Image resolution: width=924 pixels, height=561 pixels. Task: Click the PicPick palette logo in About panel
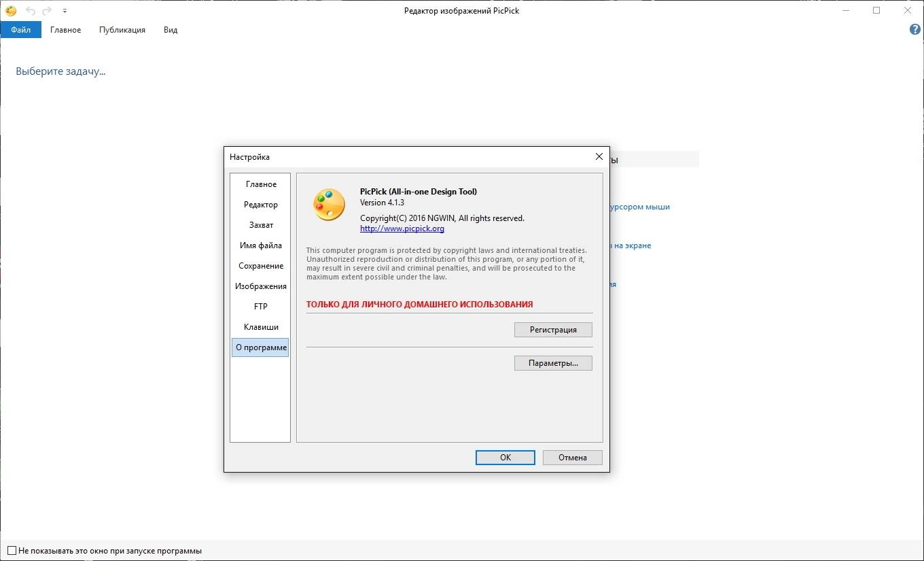pyautogui.click(x=329, y=205)
